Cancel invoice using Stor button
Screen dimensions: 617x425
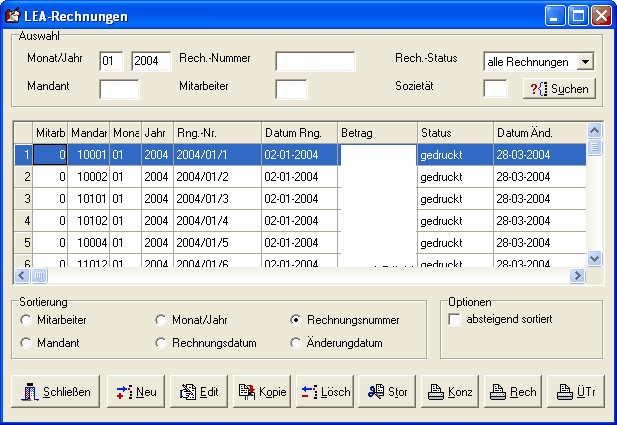click(x=387, y=392)
